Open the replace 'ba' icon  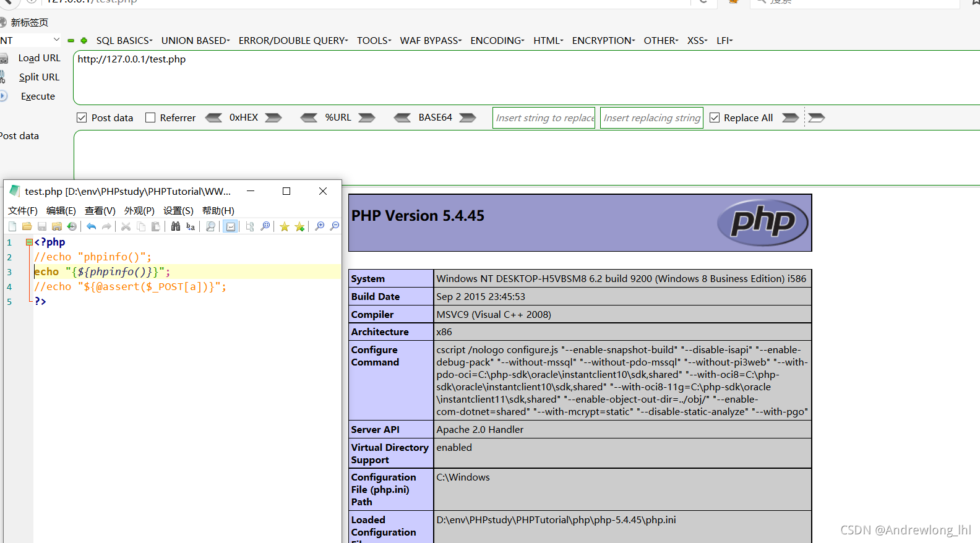(x=191, y=226)
